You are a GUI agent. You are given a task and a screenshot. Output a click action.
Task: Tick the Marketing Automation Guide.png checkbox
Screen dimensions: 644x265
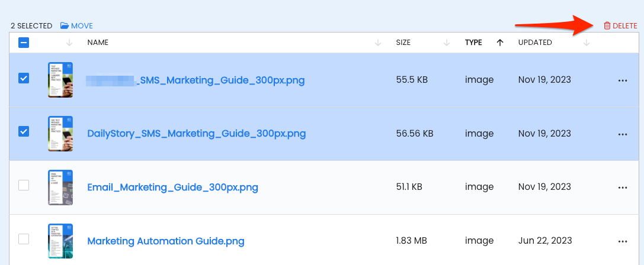coord(24,239)
